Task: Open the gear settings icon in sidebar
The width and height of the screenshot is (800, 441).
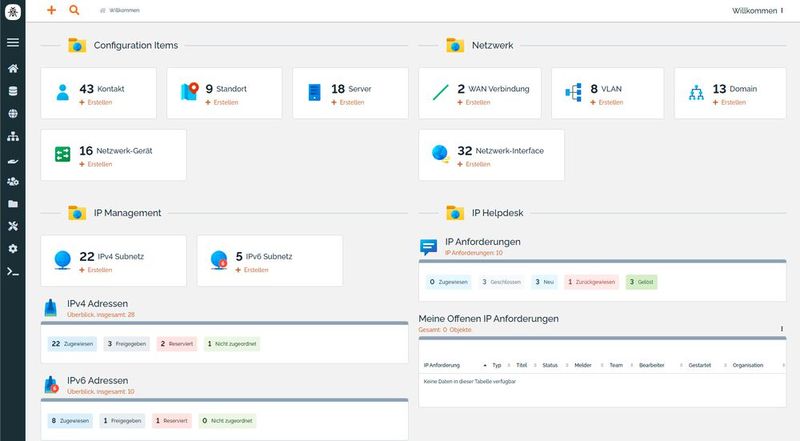Action: coord(13,249)
